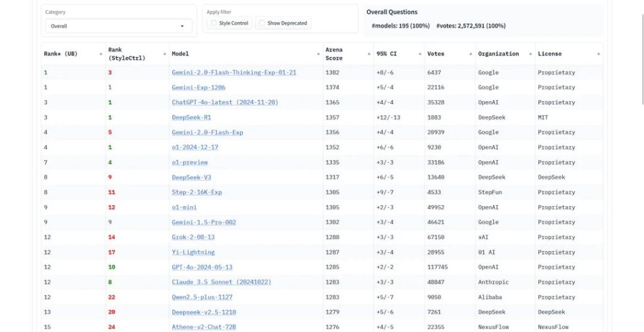Sort by Arena Score arrow icon
644x332 pixels.
pos(369,54)
